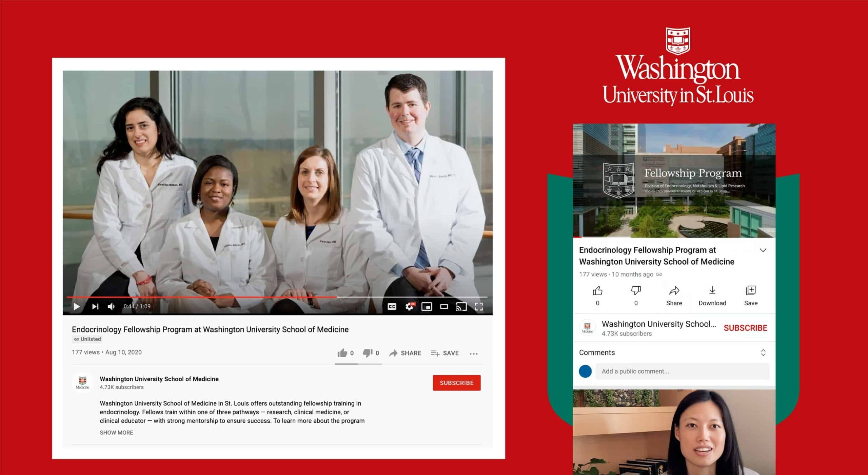The width and height of the screenshot is (868, 475).
Task: Click SHARE below the desktop video
Action: [x=405, y=353]
